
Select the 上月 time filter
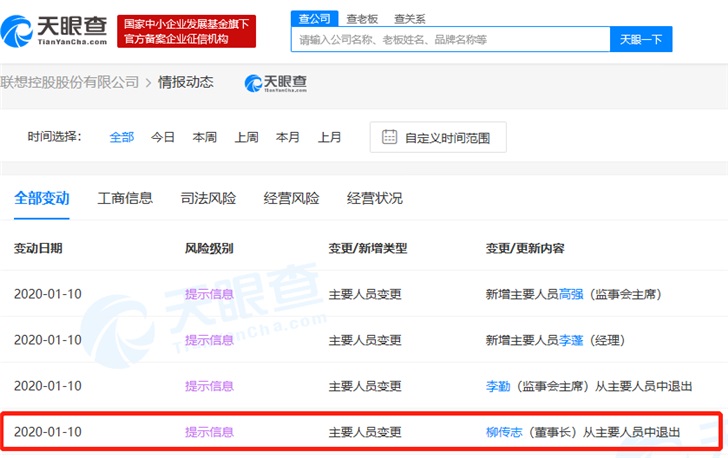[x=330, y=137]
